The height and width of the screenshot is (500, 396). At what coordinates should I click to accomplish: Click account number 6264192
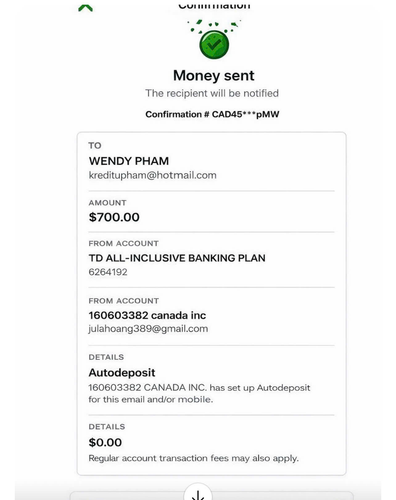108,272
